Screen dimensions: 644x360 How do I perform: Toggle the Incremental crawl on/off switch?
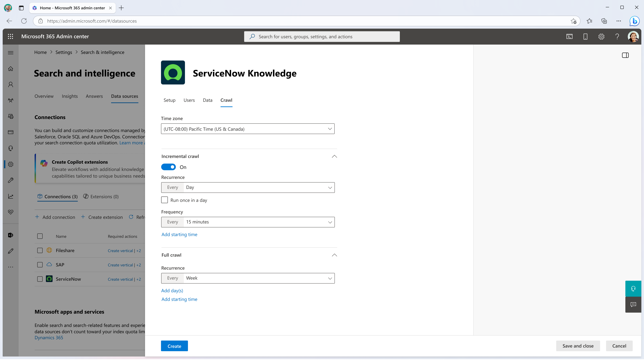(x=168, y=167)
